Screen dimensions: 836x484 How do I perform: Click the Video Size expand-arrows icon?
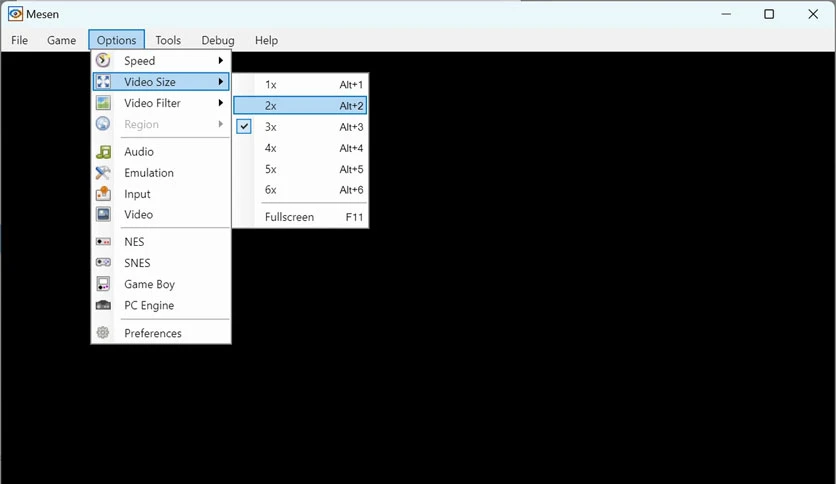103,82
